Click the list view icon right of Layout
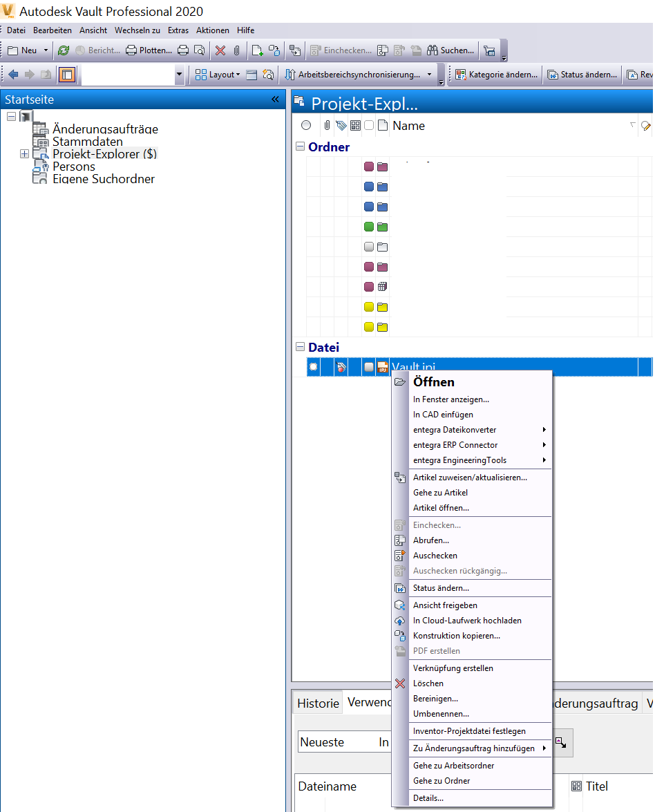This screenshot has height=812, width=655. tap(251, 75)
